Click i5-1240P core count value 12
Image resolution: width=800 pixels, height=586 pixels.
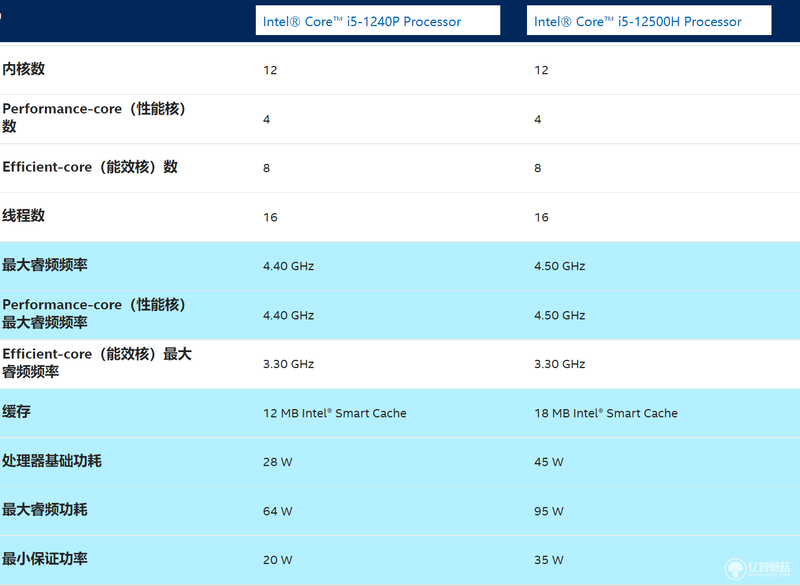pos(270,70)
